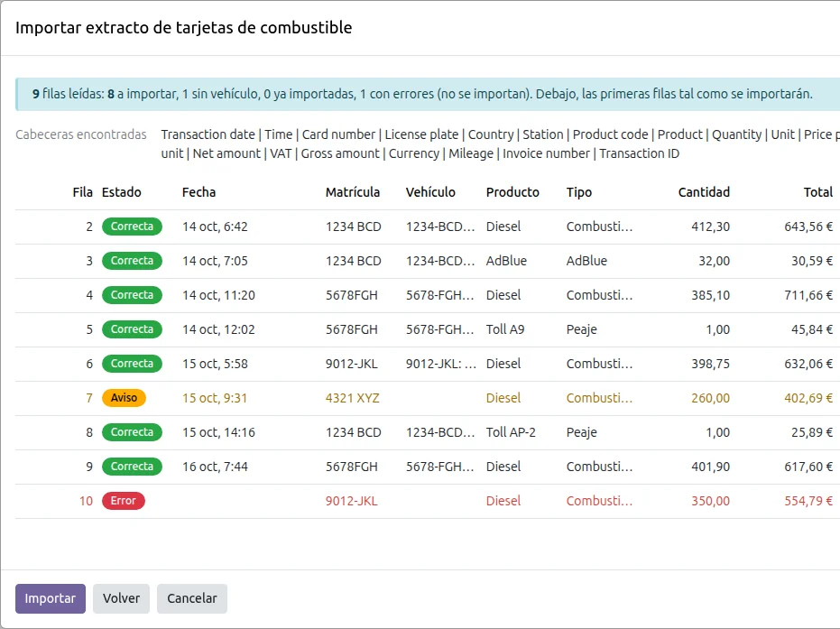Click vehicle '9012-JKL: …' in row 6
The image size is (840, 629).
click(441, 364)
